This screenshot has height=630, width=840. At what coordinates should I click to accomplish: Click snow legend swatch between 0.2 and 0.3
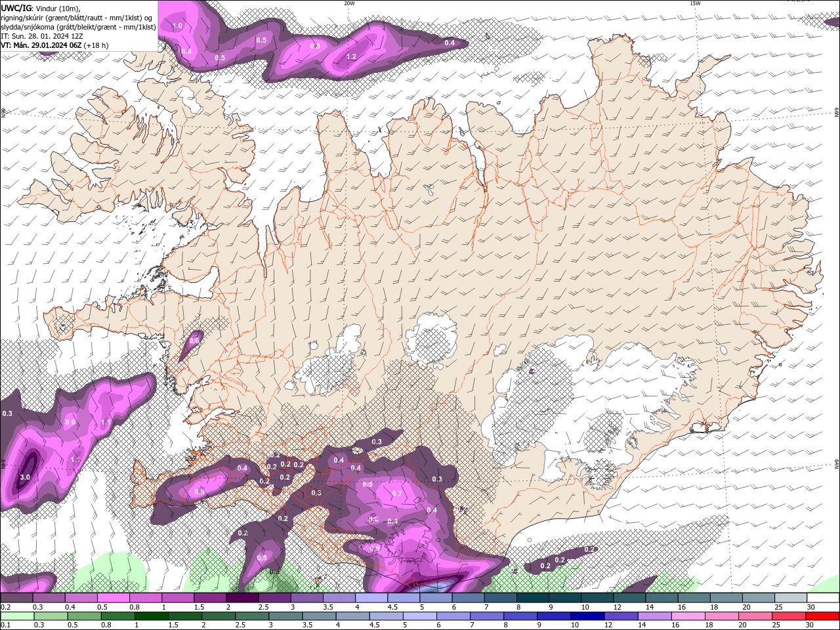click(x=16, y=598)
